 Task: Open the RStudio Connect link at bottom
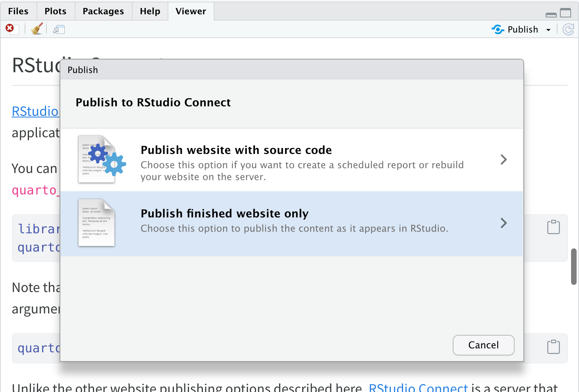pyautogui.click(x=418, y=387)
